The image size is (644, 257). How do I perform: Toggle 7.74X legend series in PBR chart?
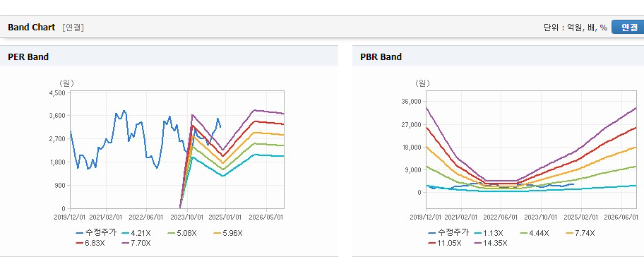pos(580,233)
